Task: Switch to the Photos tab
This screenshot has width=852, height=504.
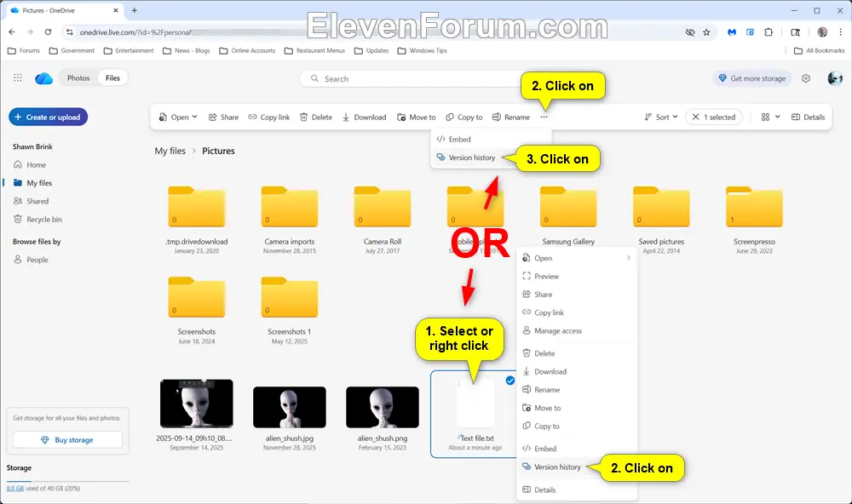Action: point(78,78)
